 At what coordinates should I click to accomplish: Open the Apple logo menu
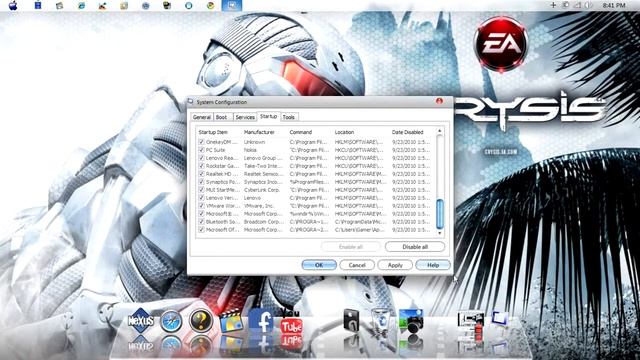(x=13, y=5)
